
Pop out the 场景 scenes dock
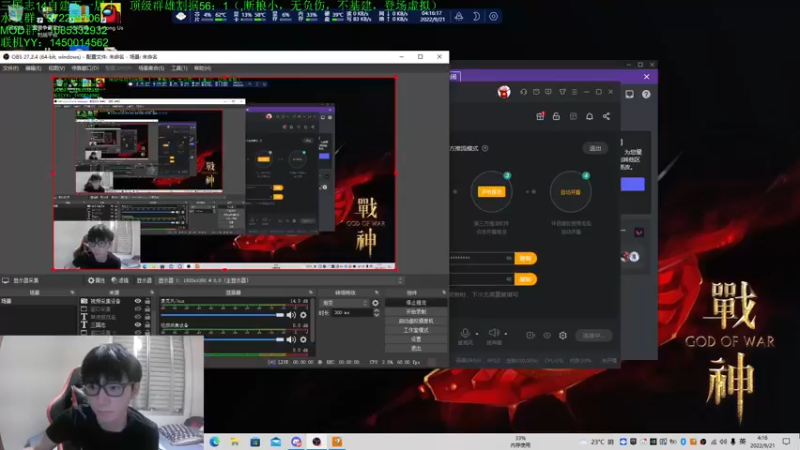(72, 292)
